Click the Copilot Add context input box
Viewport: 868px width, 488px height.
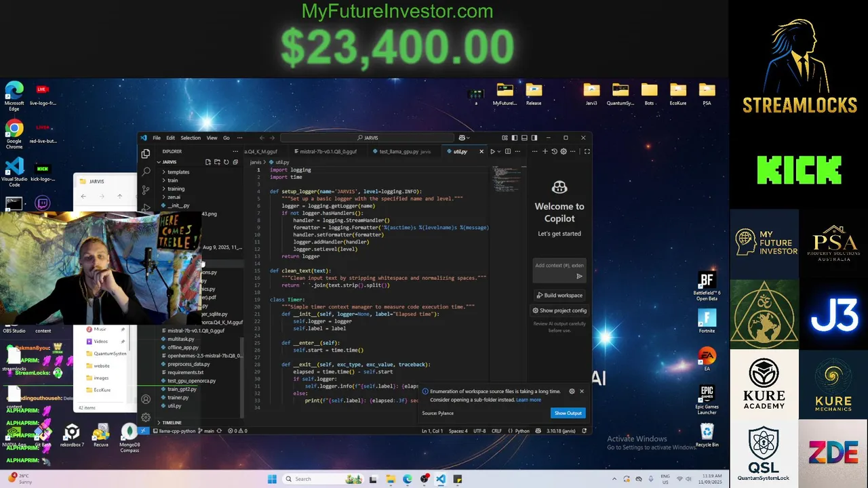559,265
